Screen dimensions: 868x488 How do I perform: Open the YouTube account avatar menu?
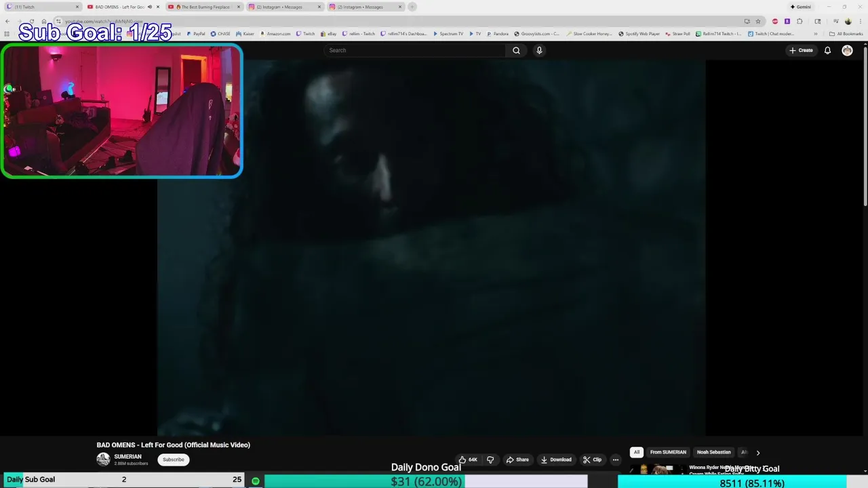coord(847,50)
